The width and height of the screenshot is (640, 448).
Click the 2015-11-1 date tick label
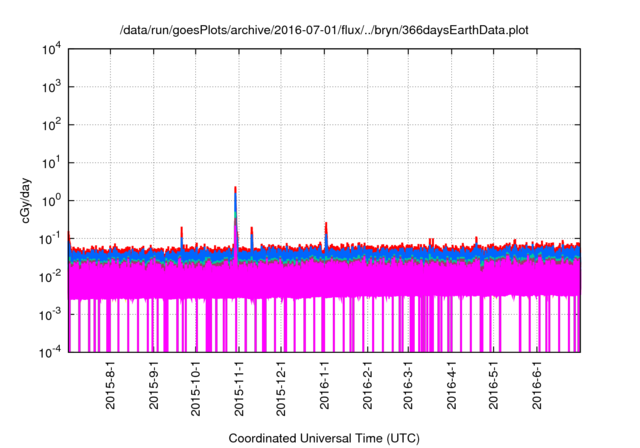239,388
